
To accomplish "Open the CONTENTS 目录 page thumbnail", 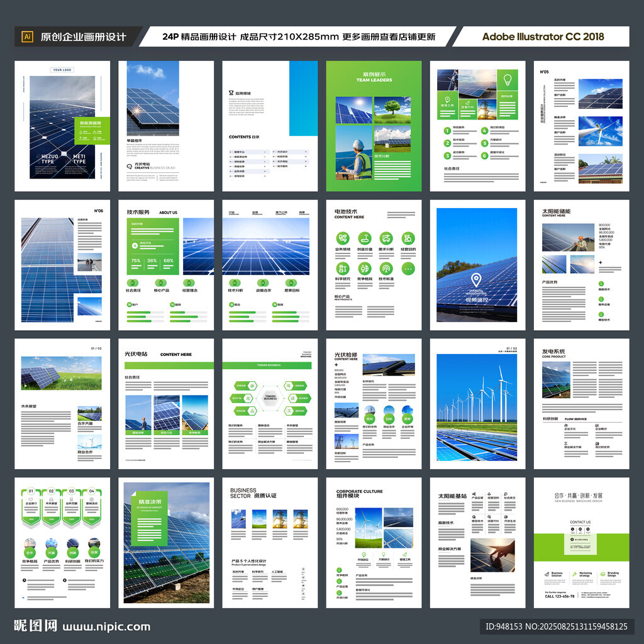I will tap(270, 126).
